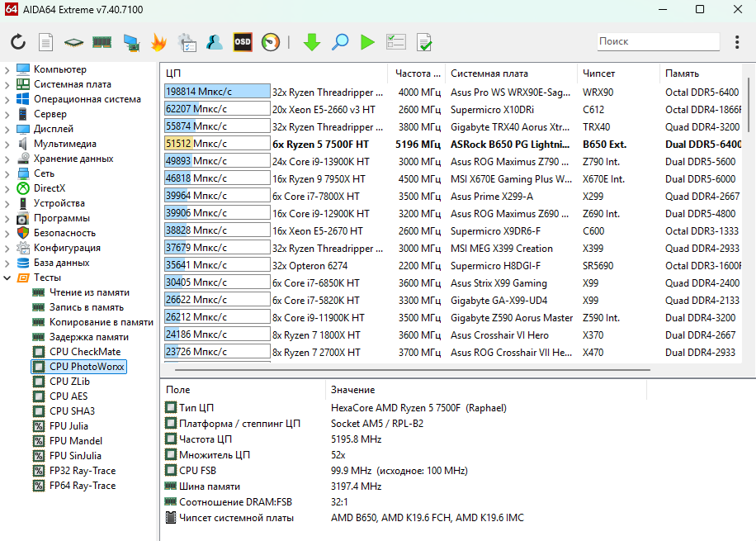Select the 6x Ryzen 5 7500F HT row
Viewport: 756px width, 541px height.
coord(452,144)
